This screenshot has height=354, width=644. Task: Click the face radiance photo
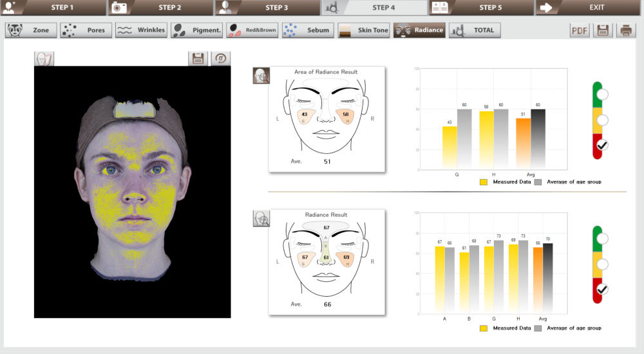click(132, 192)
